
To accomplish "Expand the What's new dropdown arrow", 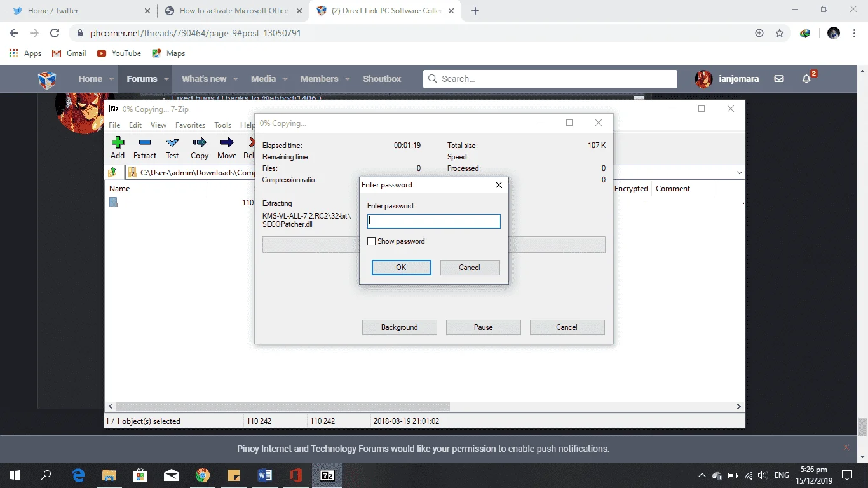I will pos(236,79).
